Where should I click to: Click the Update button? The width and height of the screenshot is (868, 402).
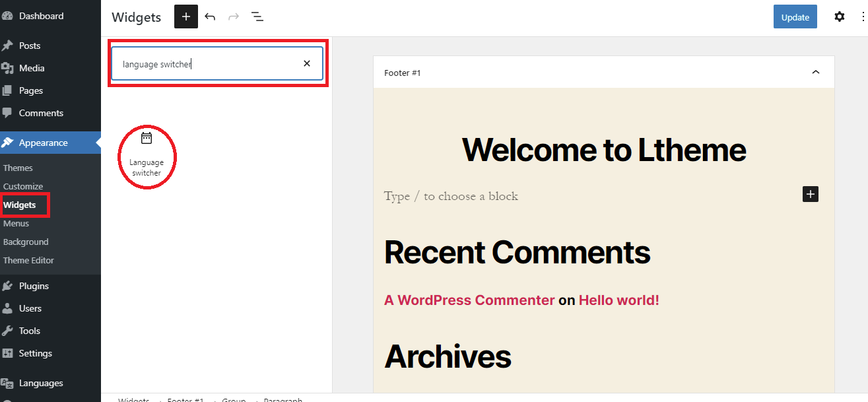(795, 17)
